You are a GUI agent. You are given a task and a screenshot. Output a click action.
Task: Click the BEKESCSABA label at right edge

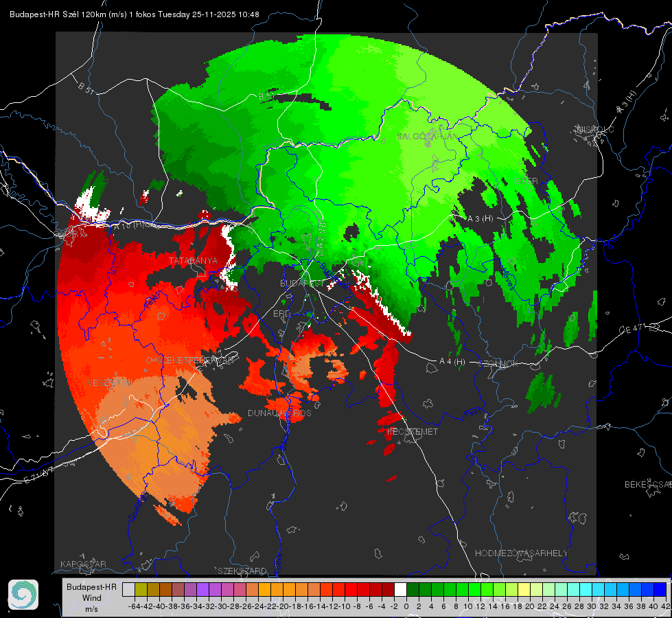tap(648, 484)
